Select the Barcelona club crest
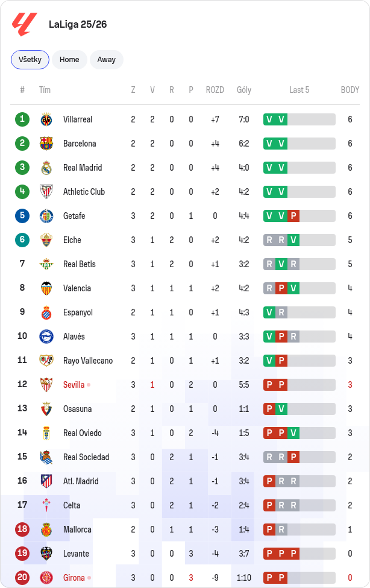Screen dimensions: 370x588 (46, 144)
